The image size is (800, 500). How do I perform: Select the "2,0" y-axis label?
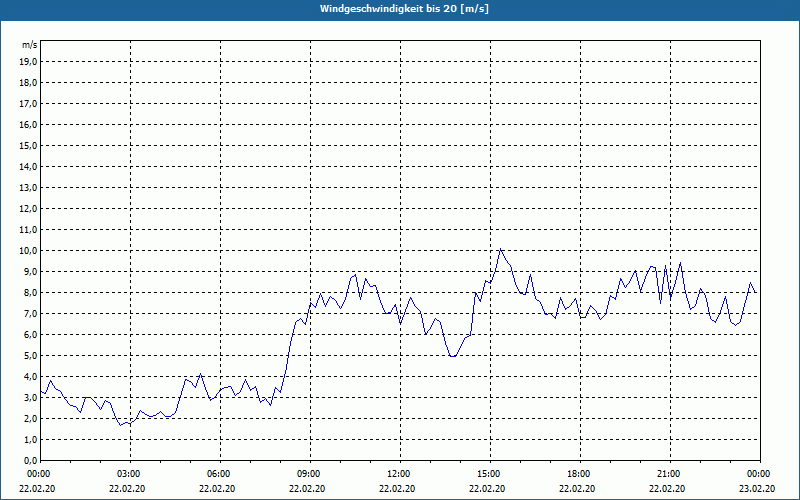point(30,418)
